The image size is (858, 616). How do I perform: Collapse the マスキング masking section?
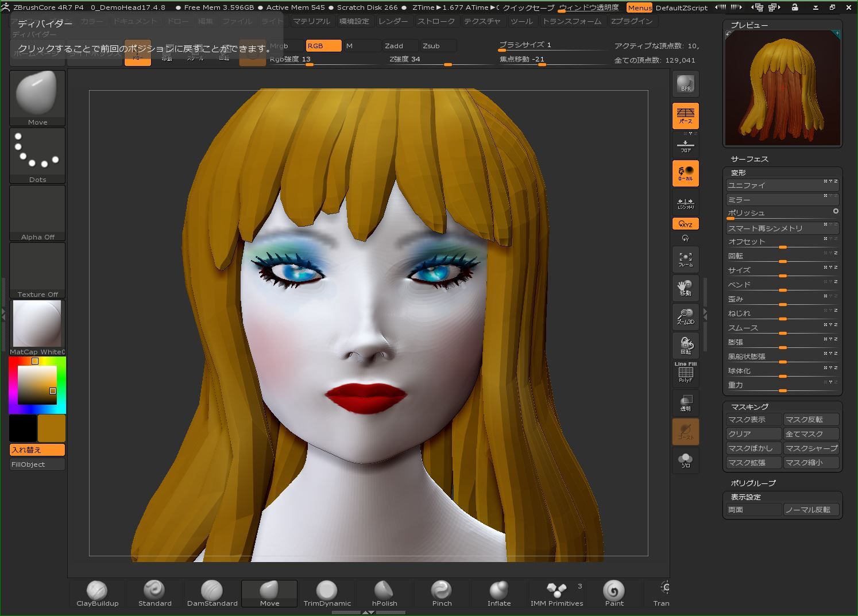pyautogui.click(x=749, y=406)
